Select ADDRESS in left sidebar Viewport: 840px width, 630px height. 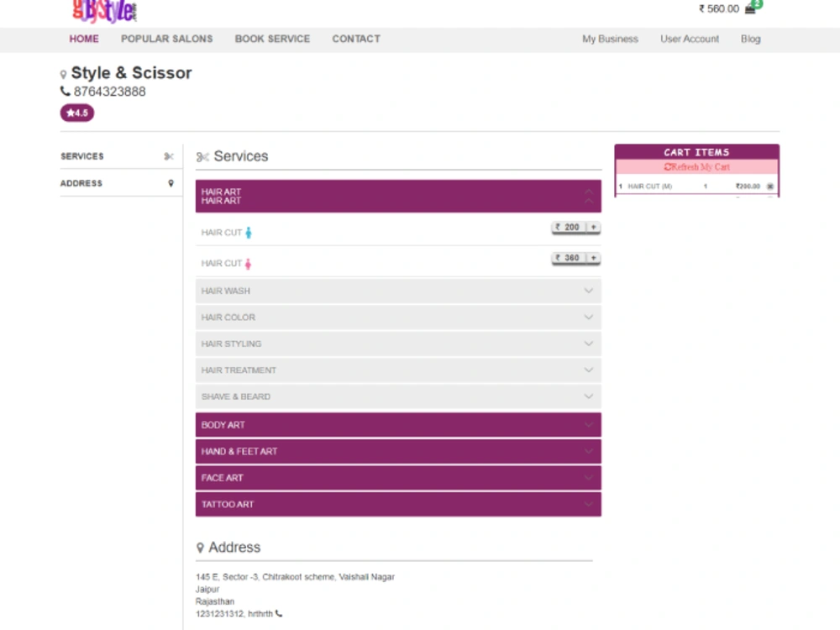point(121,183)
